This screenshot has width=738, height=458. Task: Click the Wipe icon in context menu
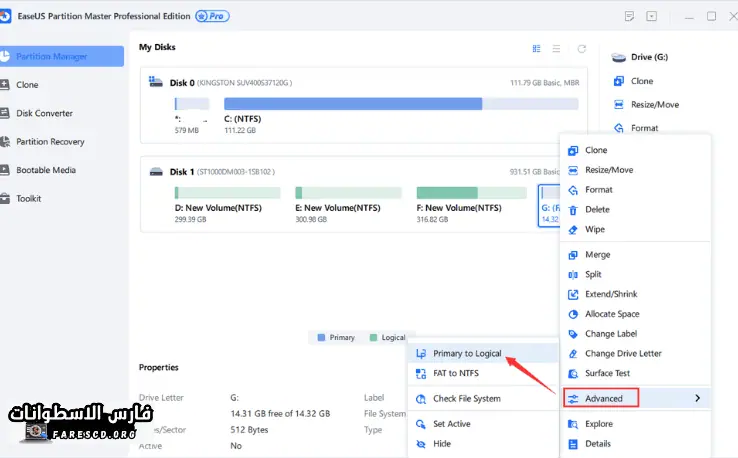(573, 229)
